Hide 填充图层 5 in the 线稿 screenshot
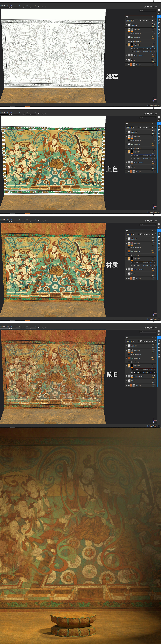The image size is (161, 644). [126, 25]
